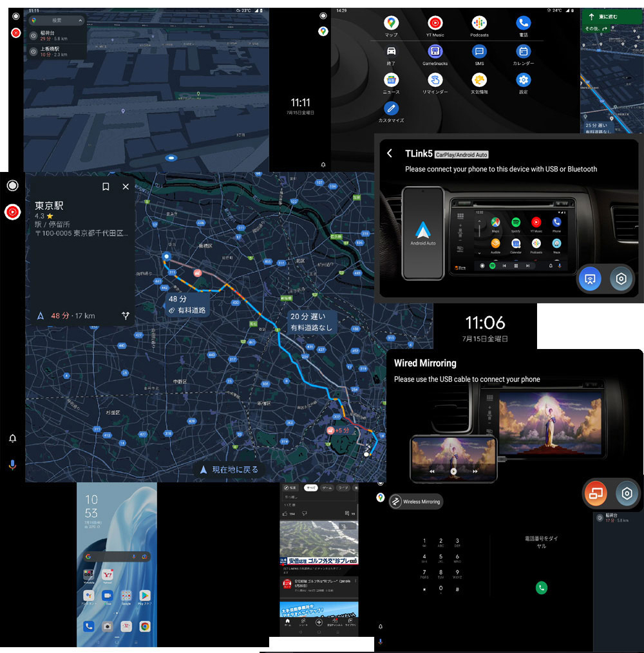Tap the YouTube create plus button
644x653 pixels.
[319, 622]
